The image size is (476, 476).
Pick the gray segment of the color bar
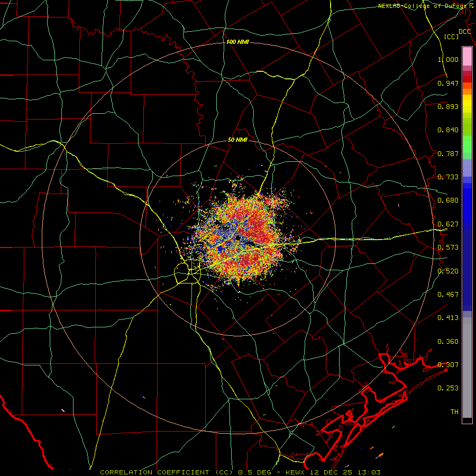[x=467, y=368]
